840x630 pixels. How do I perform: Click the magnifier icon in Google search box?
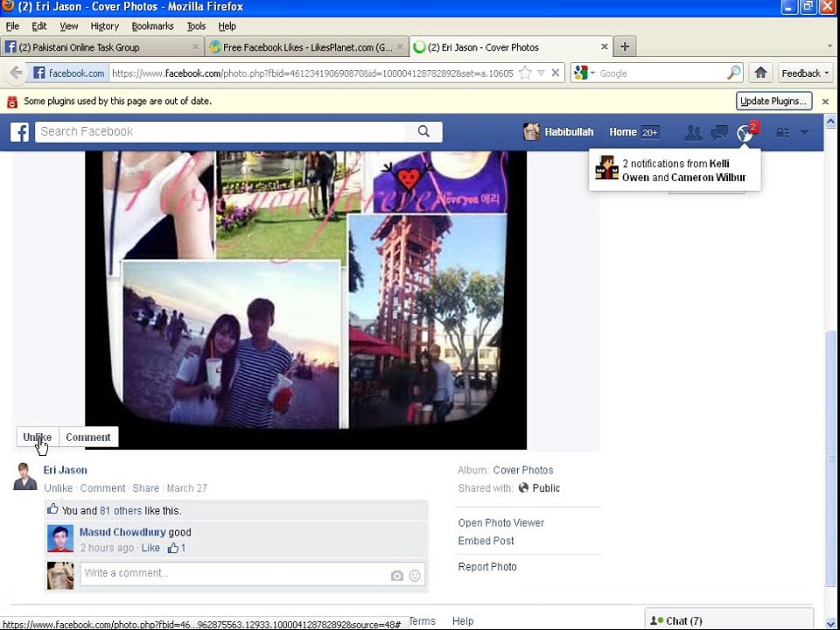(733, 73)
